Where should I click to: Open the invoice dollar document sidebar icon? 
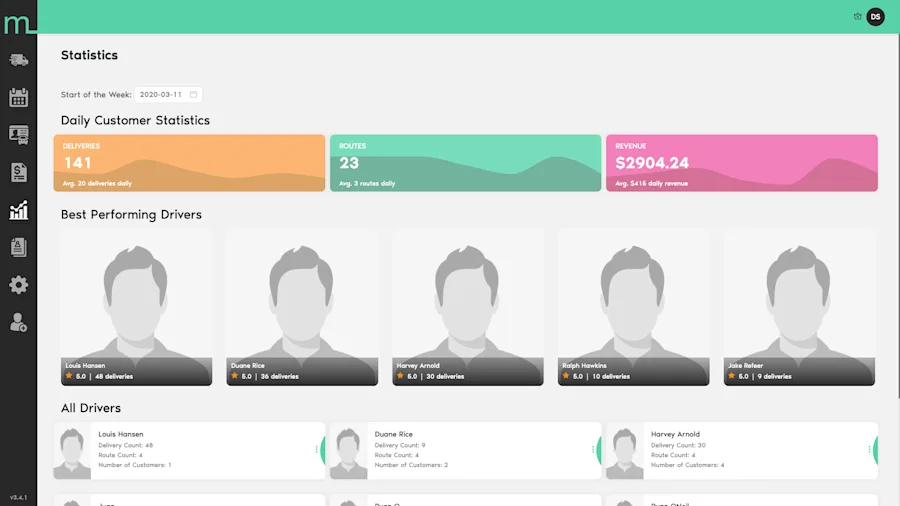pos(18,172)
